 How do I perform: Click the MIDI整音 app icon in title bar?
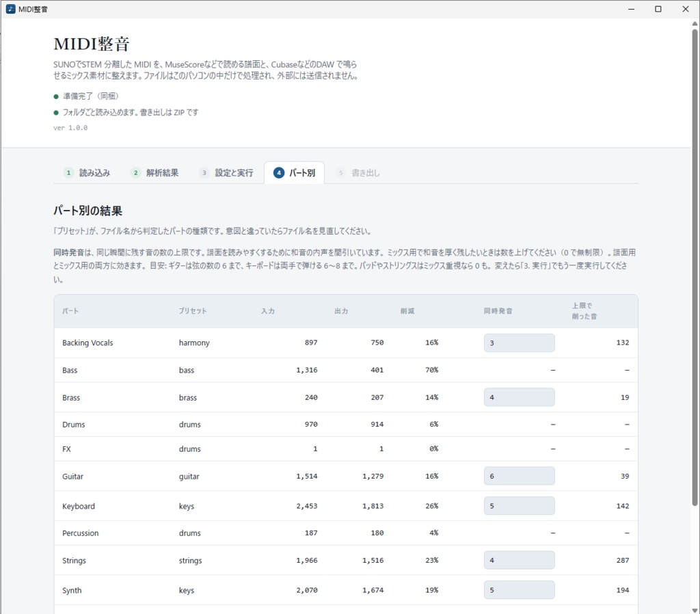(x=10, y=9)
